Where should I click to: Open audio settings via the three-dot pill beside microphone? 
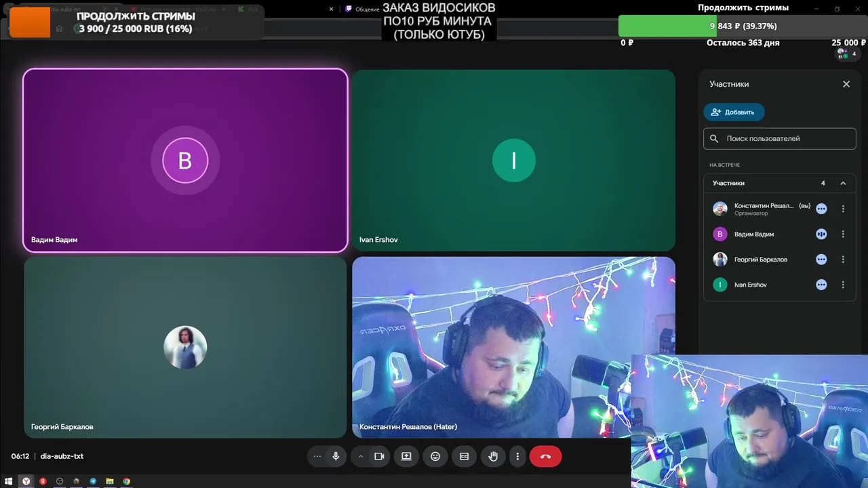(x=317, y=456)
